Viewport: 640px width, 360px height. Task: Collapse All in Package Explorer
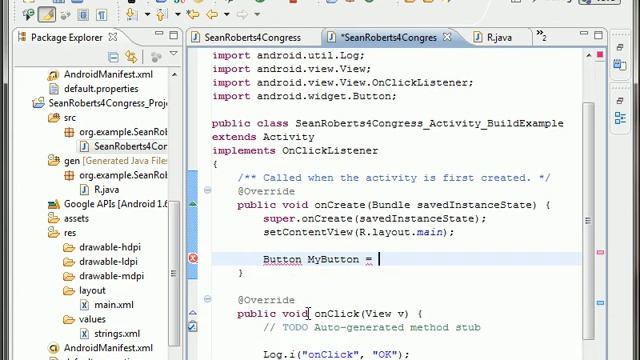click(113, 57)
